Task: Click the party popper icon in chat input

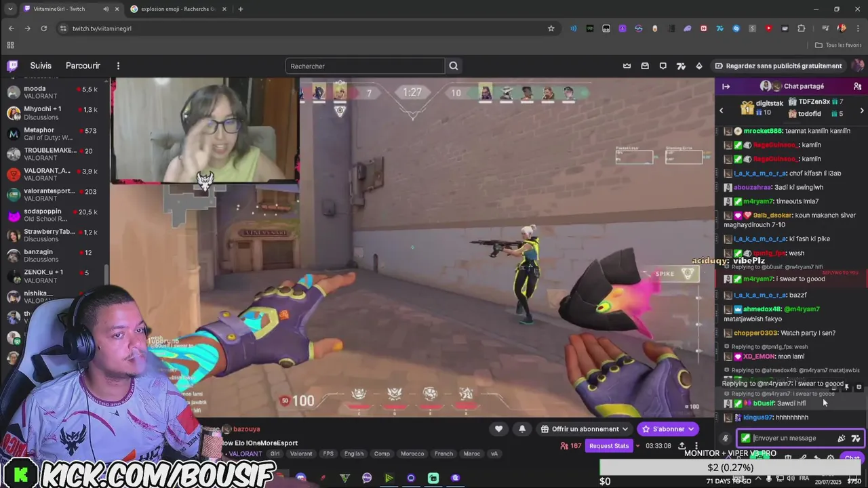Action: pyautogui.click(x=842, y=439)
